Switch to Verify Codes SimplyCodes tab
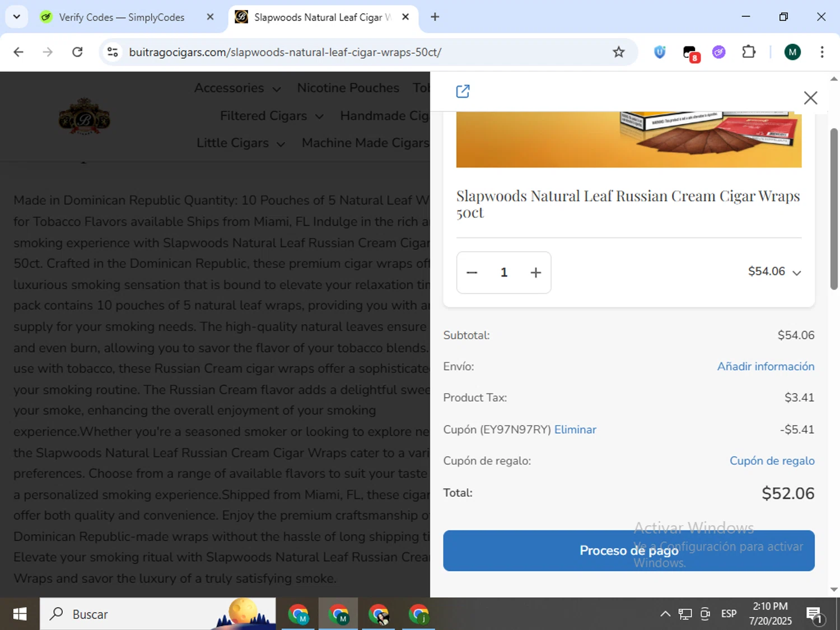Viewport: 840px width, 630px height. [x=122, y=17]
